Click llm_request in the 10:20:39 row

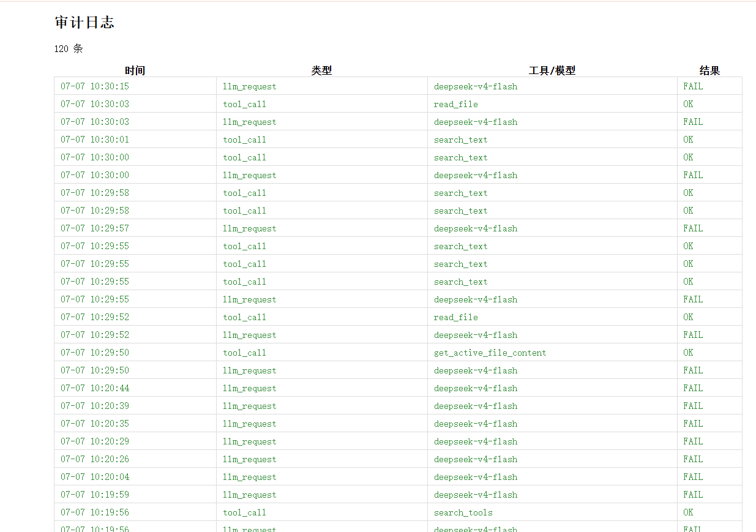click(x=250, y=406)
